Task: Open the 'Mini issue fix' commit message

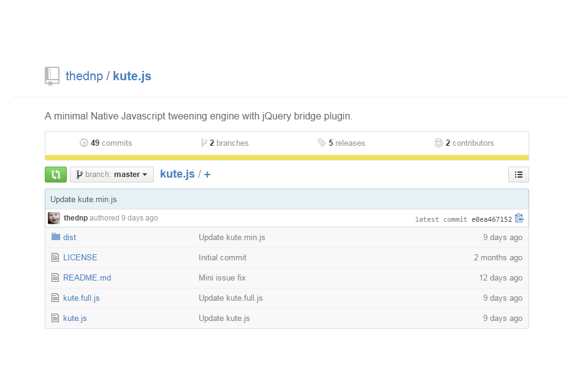Action: click(222, 277)
